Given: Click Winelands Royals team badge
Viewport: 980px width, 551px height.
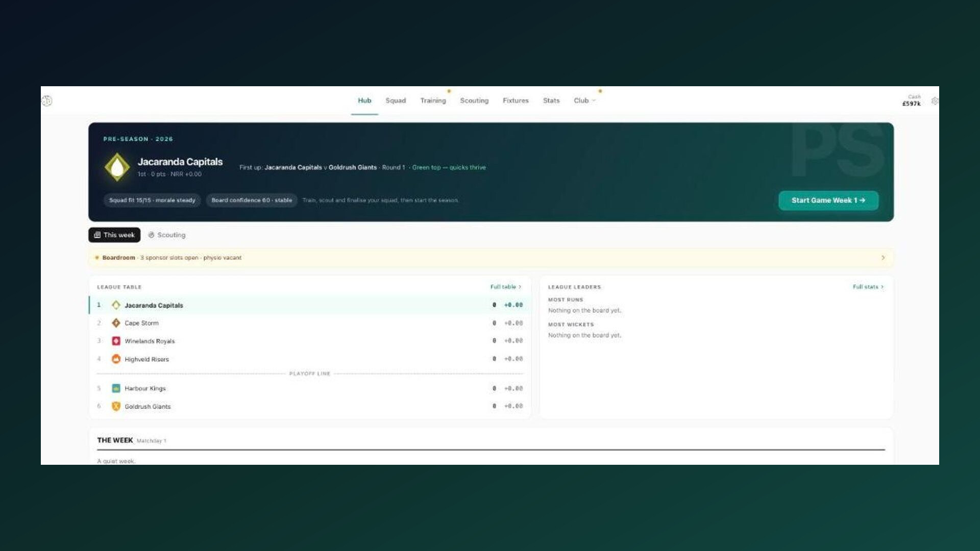Looking at the screenshot, I should (x=116, y=341).
